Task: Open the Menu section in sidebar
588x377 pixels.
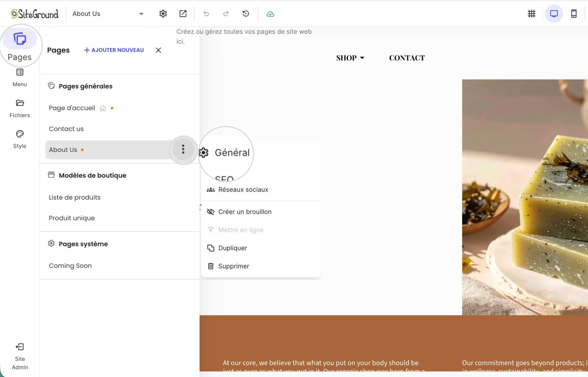Action: tap(20, 77)
